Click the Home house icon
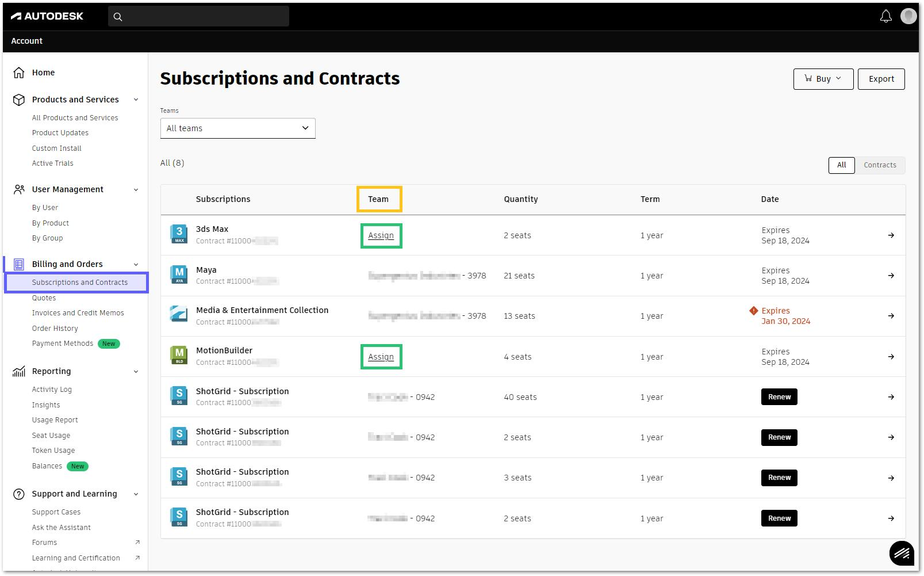The image size is (924, 576). point(19,73)
